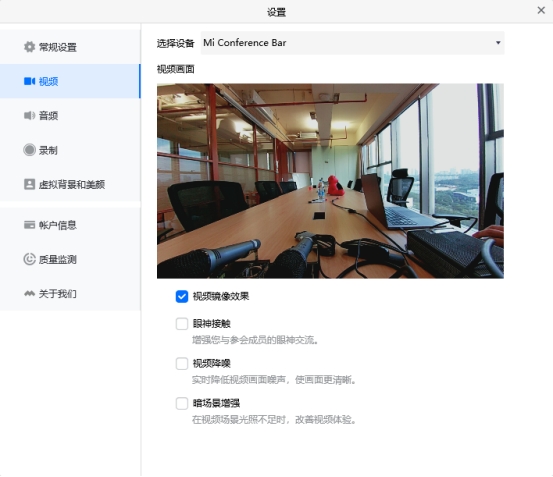
Task: Click the dropdown arrow of 选择设备
Action: click(498, 43)
